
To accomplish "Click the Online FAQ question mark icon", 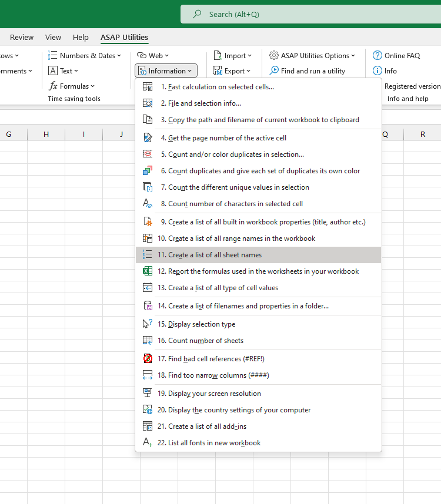I will (x=377, y=56).
